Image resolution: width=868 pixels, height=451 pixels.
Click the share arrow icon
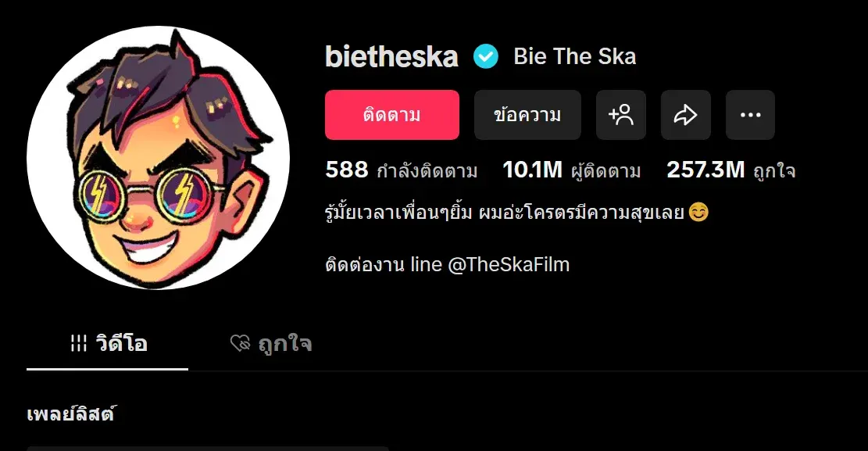[686, 115]
